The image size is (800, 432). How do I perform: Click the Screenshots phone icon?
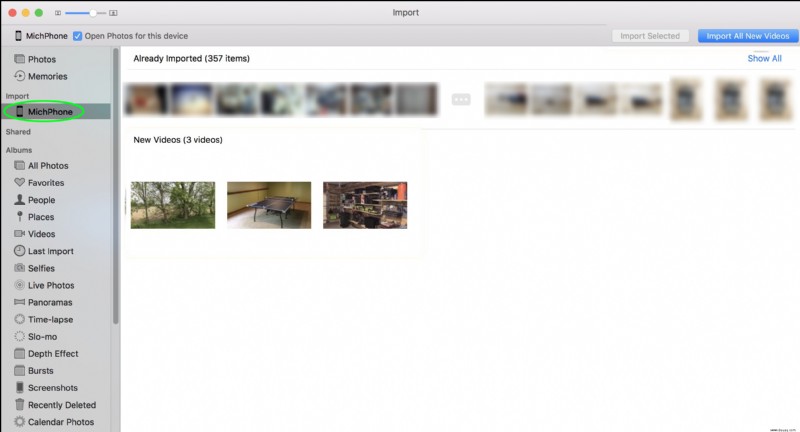(19, 388)
